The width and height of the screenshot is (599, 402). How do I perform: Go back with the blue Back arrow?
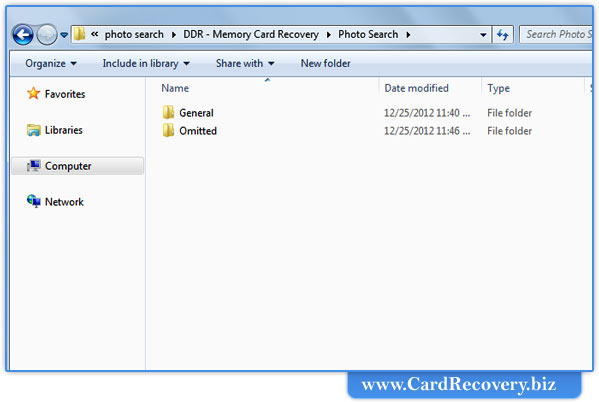(x=23, y=35)
